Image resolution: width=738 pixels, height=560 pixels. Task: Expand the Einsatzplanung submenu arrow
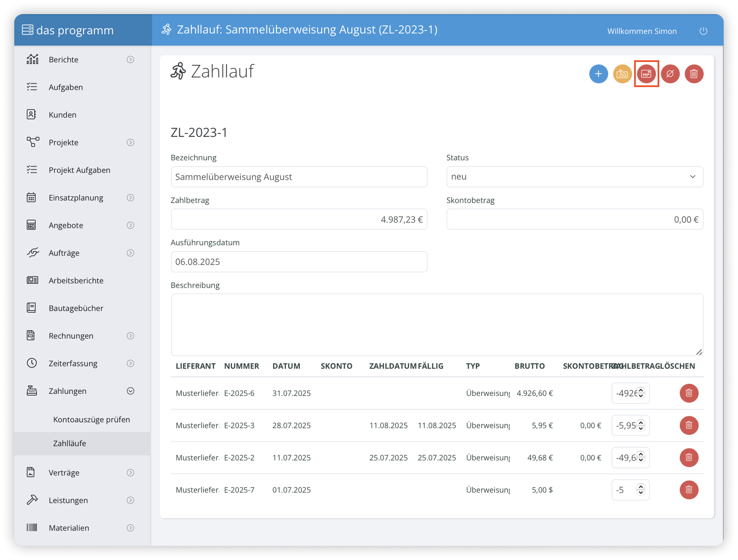pos(131,198)
